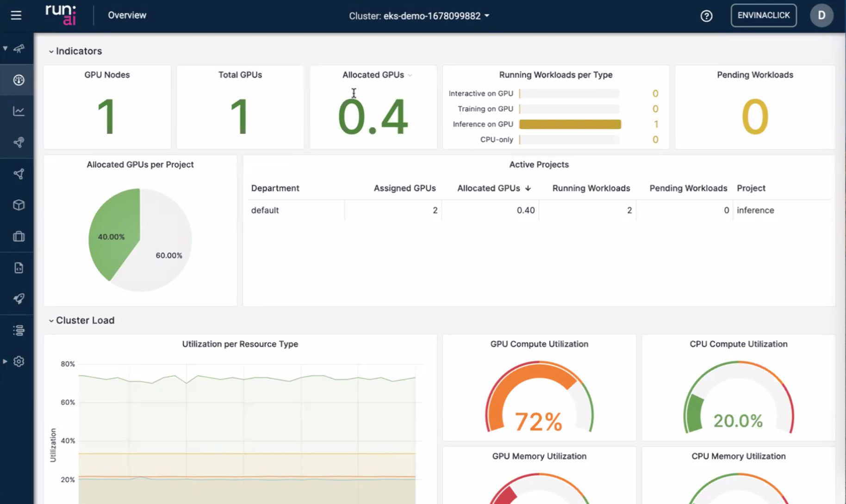This screenshot has height=504, width=846.
Task: Open the line chart analytics icon
Action: 19,111
